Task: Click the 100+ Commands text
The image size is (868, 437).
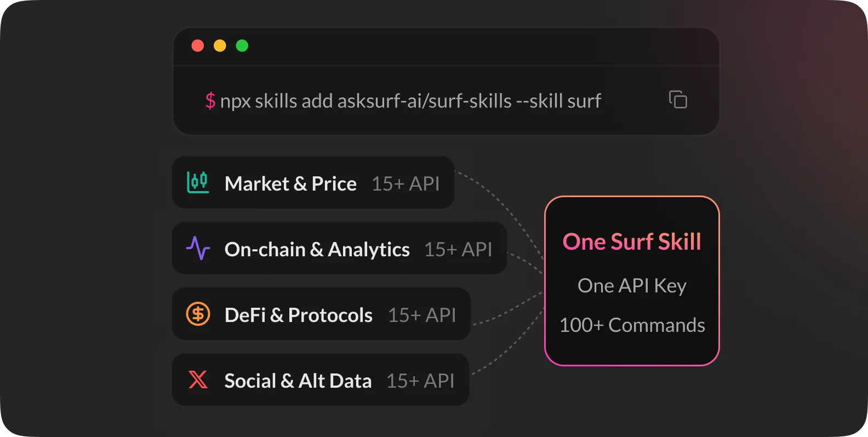Action: tap(632, 325)
